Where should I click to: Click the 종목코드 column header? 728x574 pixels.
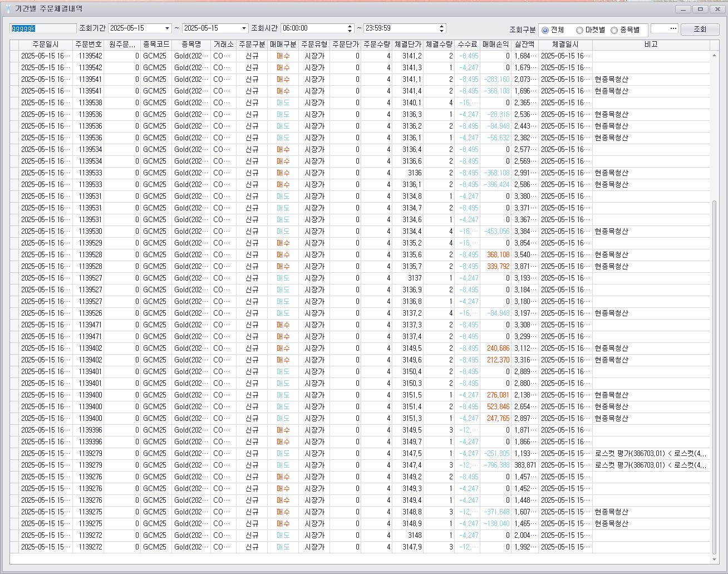[x=156, y=45]
